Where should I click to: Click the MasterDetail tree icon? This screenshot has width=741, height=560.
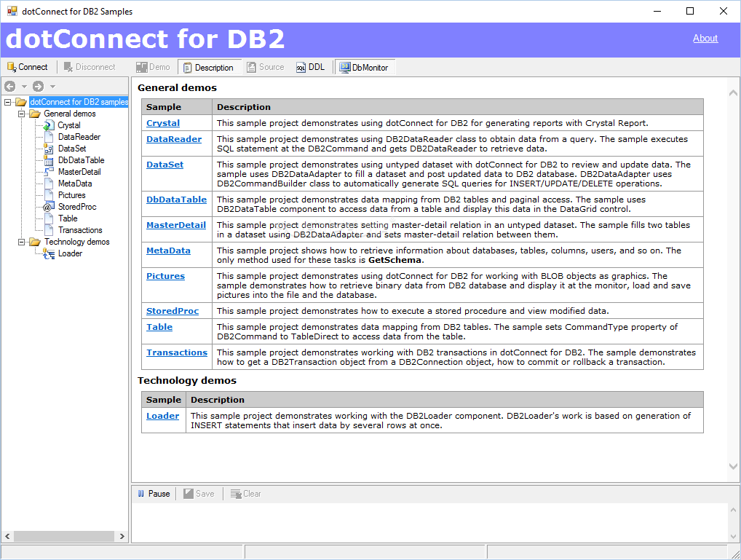tap(49, 172)
